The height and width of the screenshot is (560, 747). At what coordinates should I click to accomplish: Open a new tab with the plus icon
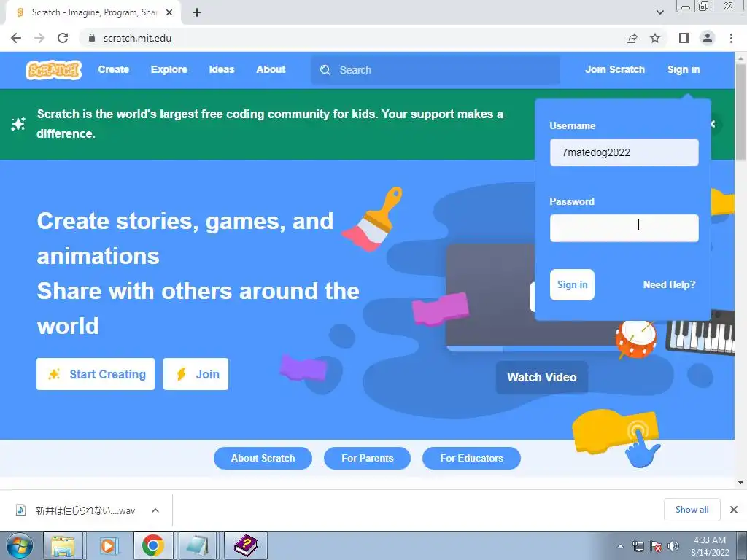point(197,12)
